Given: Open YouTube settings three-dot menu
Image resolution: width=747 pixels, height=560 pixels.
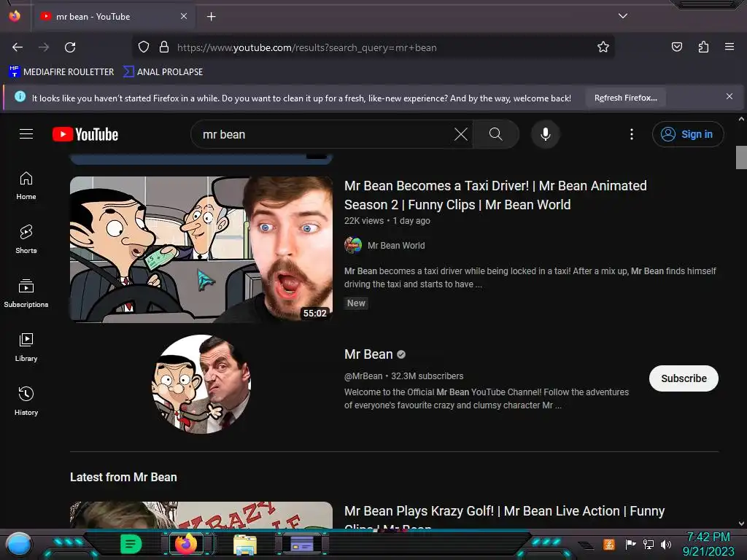Looking at the screenshot, I should [632, 134].
